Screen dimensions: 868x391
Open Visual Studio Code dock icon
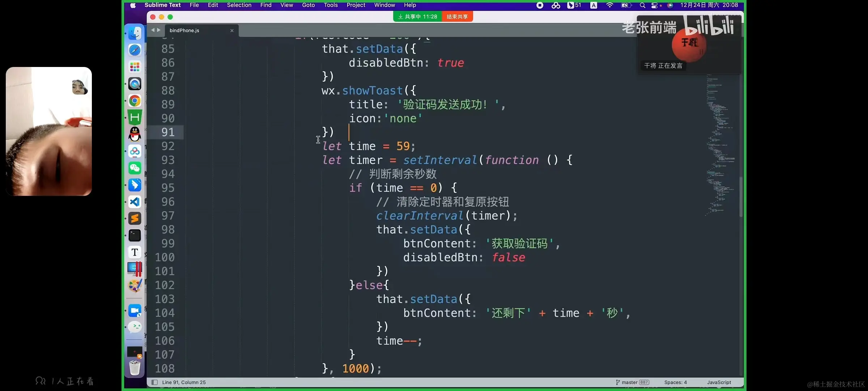135,202
